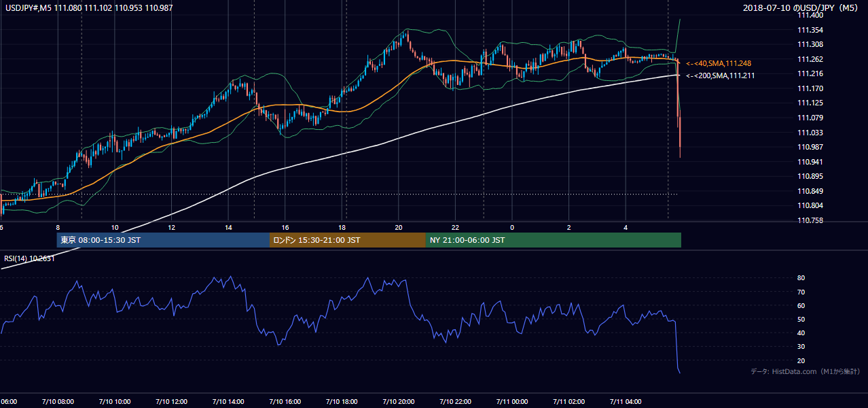Click price axis label 111.079

point(810,118)
